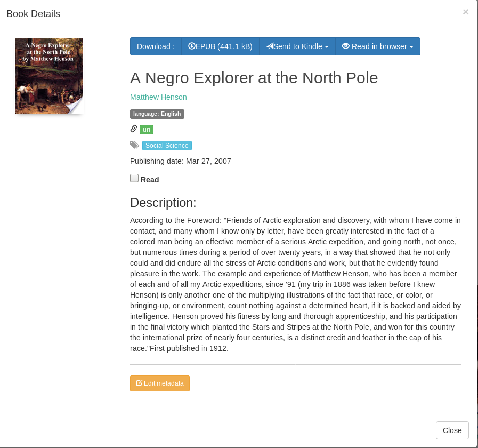Screen dimensions: 478x448
Task: Click the paper plane Kindle icon
Action: [x=270, y=46]
